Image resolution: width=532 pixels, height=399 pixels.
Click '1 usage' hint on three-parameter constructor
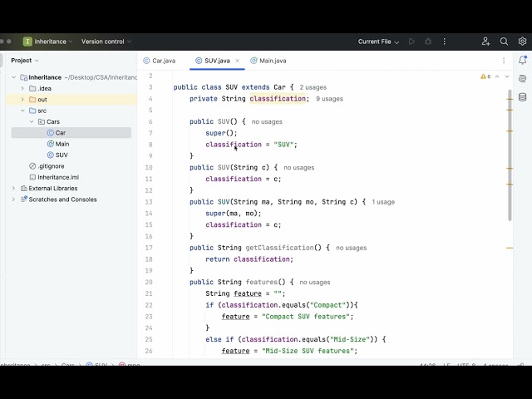[383, 202]
